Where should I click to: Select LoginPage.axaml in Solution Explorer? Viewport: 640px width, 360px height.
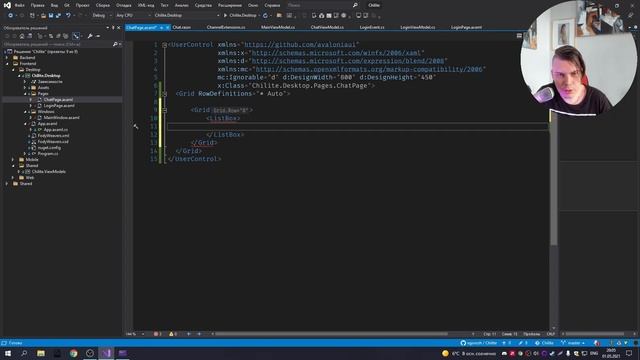click(59, 106)
